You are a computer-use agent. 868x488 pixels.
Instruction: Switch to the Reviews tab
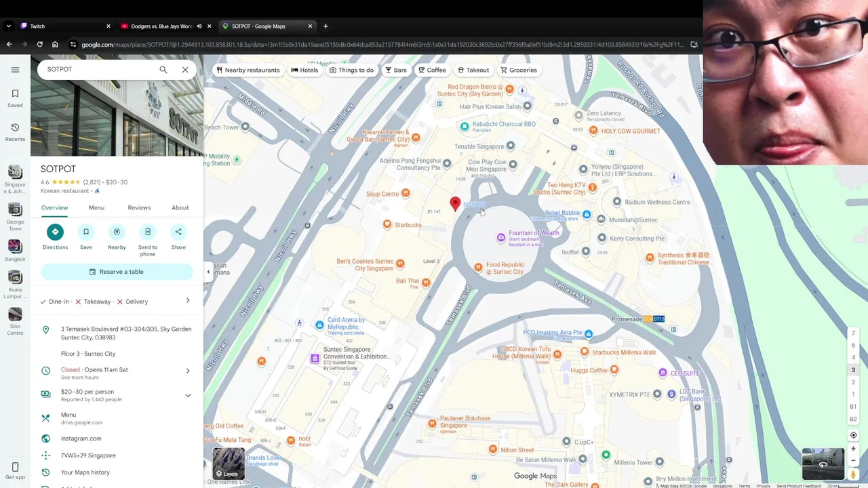(139, 208)
